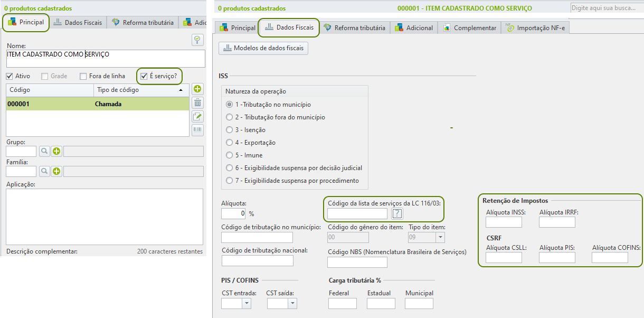
Task: Click the Grupo code input field
Action: [21, 152]
